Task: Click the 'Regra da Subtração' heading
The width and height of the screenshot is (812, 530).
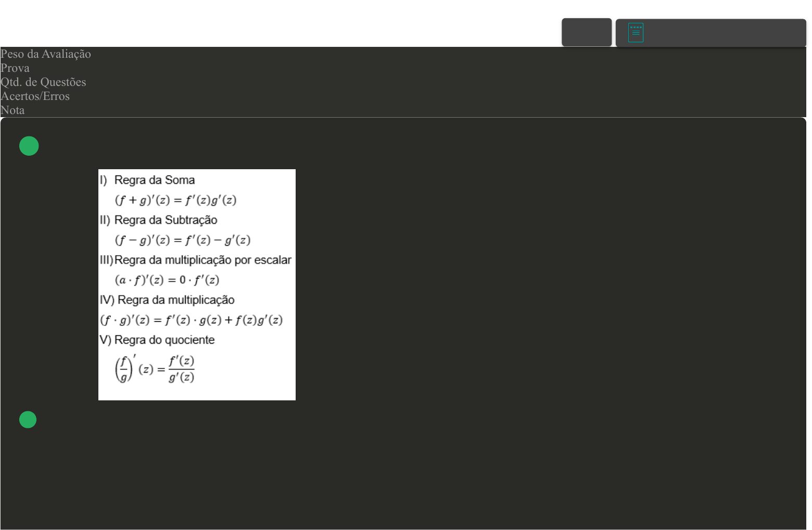Action: pyautogui.click(x=166, y=220)
